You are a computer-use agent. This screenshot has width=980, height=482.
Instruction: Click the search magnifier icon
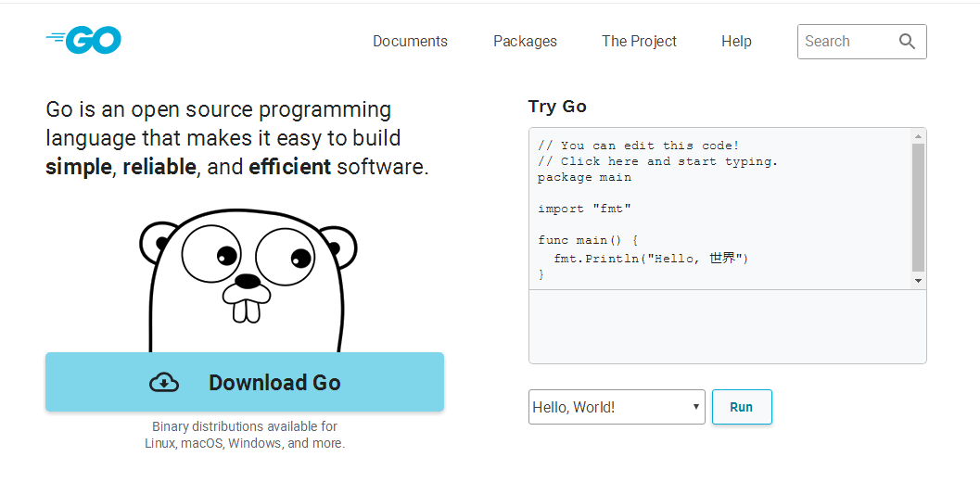pos(907,41)
